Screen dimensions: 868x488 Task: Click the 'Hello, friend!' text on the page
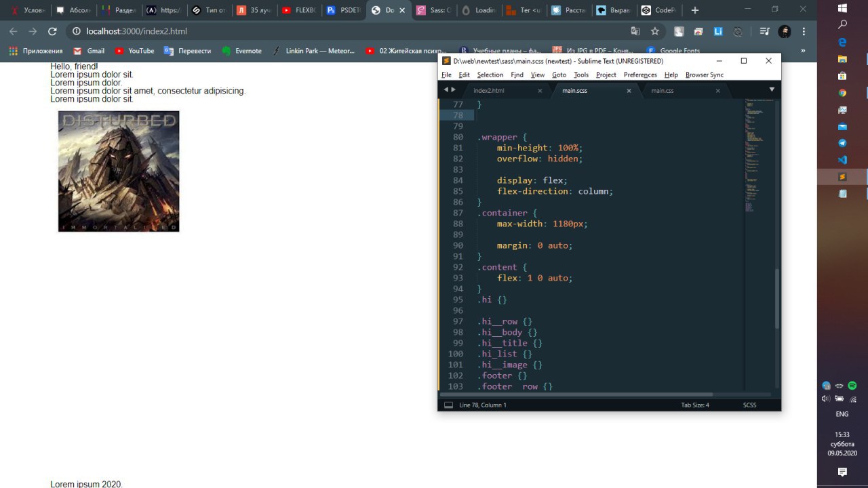pos(74,66)
